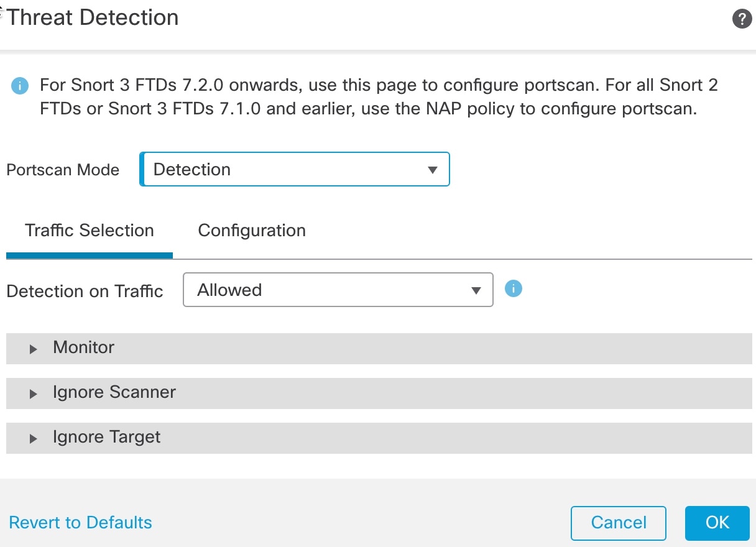Open the Portscan Mode dropdown

click(x=294, y=169)
